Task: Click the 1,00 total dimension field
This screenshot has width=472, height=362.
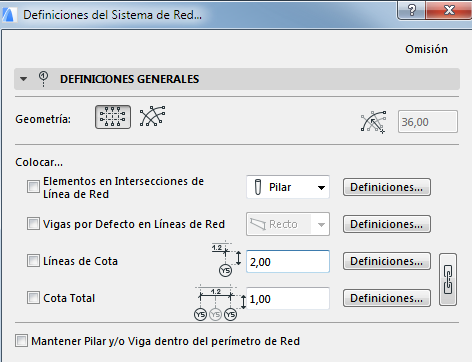Action: tap(288, 298)
